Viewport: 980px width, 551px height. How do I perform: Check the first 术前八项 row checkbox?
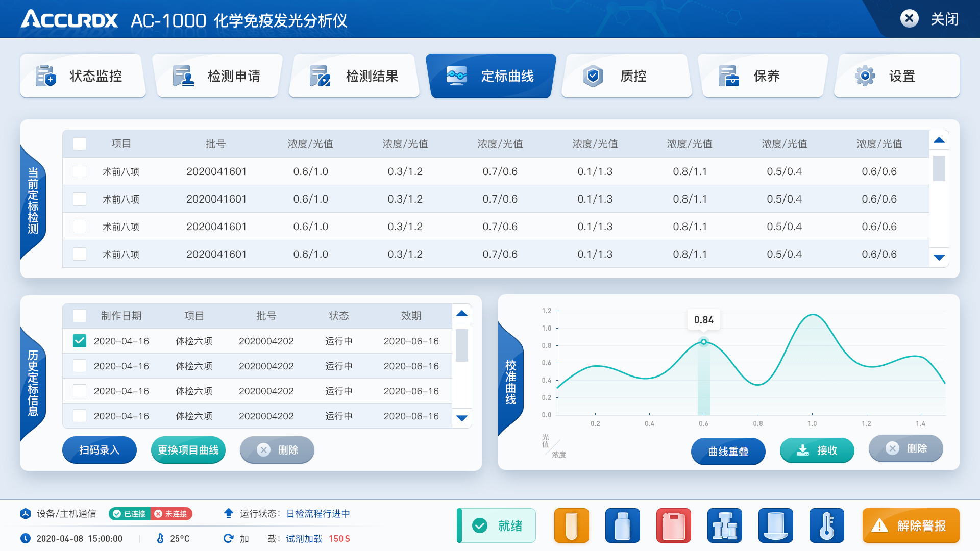point(79,171)
